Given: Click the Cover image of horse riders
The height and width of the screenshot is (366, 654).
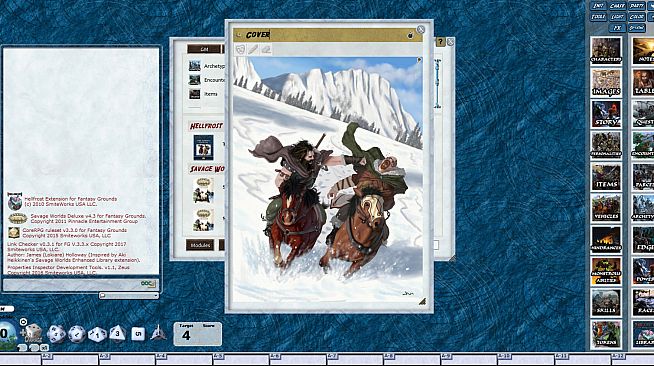Looking at the screenshot, I should 327,179.
